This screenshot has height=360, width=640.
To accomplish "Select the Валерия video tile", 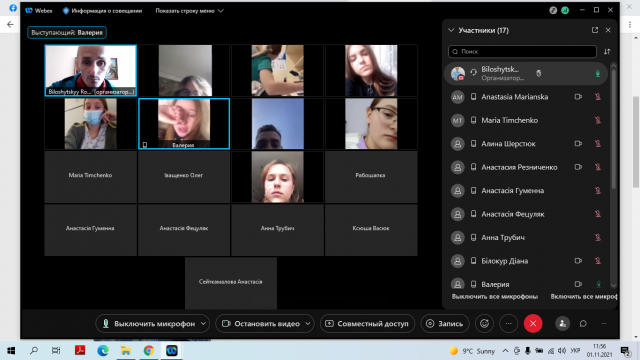I will tap(184, 124).
